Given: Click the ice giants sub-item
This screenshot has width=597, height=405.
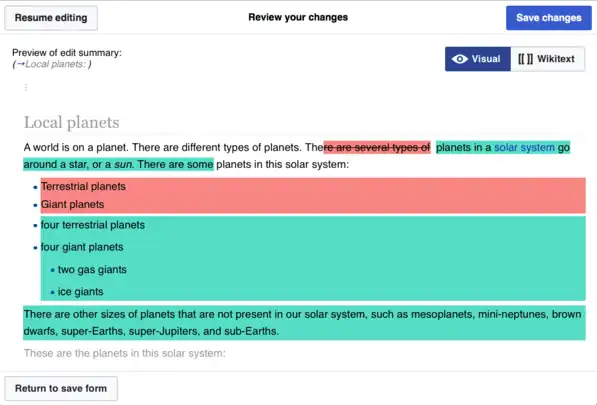Looking at the screenshot, I should pos(80,292).
